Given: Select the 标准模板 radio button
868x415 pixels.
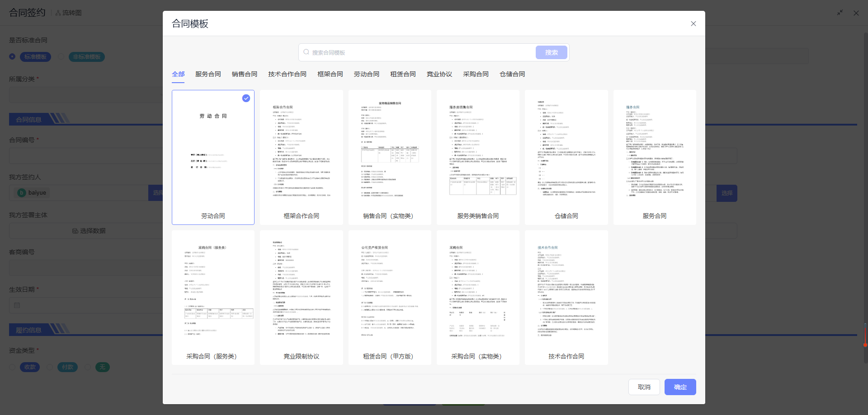Looking at the screenshot, I should click(x=12, y=57).
